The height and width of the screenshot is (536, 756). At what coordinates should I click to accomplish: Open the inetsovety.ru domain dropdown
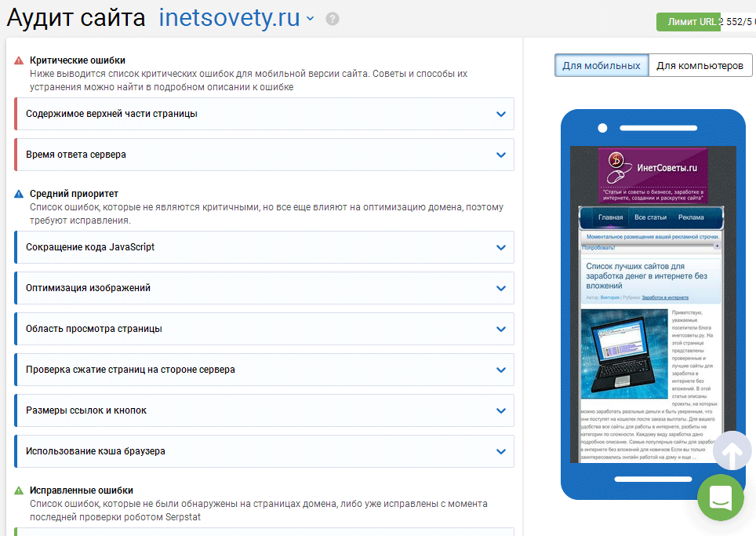pyautogui.click(x=310, y=19)
